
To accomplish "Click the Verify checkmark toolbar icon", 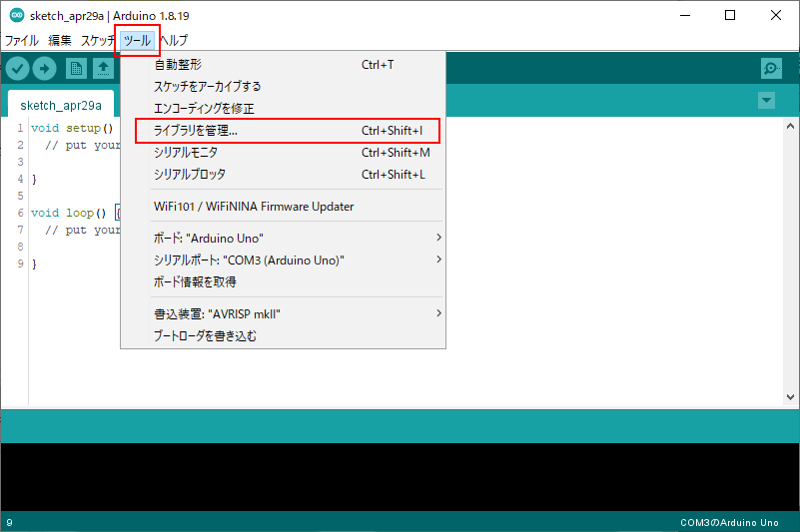I will (x=18, y=68).
